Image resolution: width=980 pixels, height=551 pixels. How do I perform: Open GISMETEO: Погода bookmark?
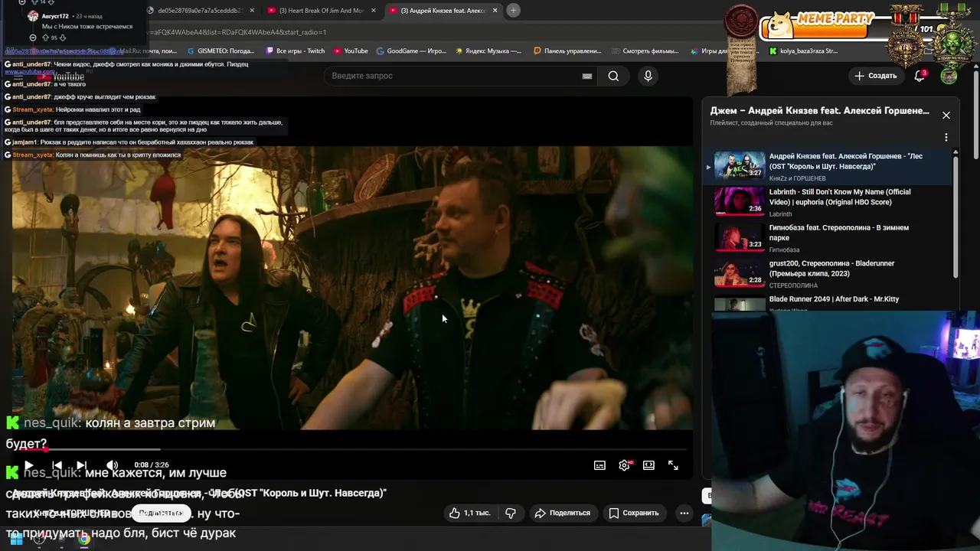point(220,51)
